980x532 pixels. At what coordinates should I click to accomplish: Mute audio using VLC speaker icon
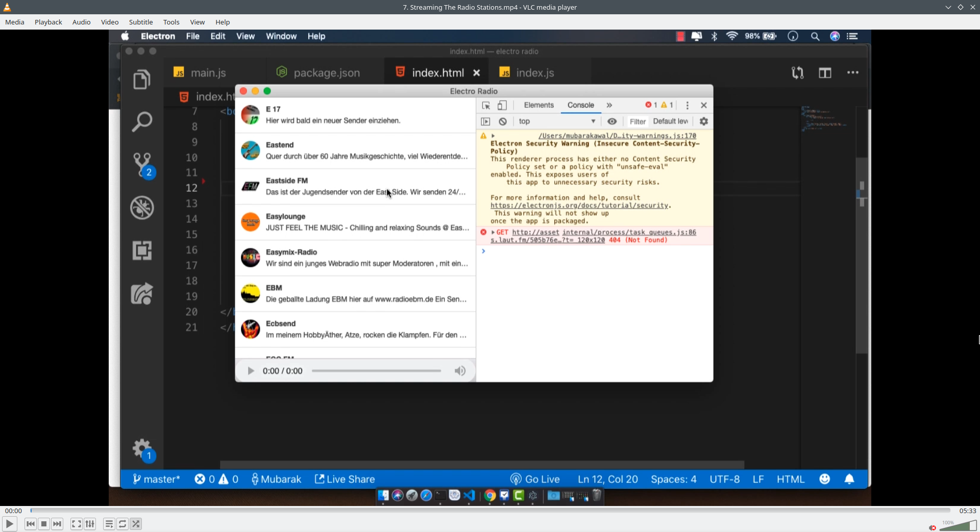click(933, 527)
